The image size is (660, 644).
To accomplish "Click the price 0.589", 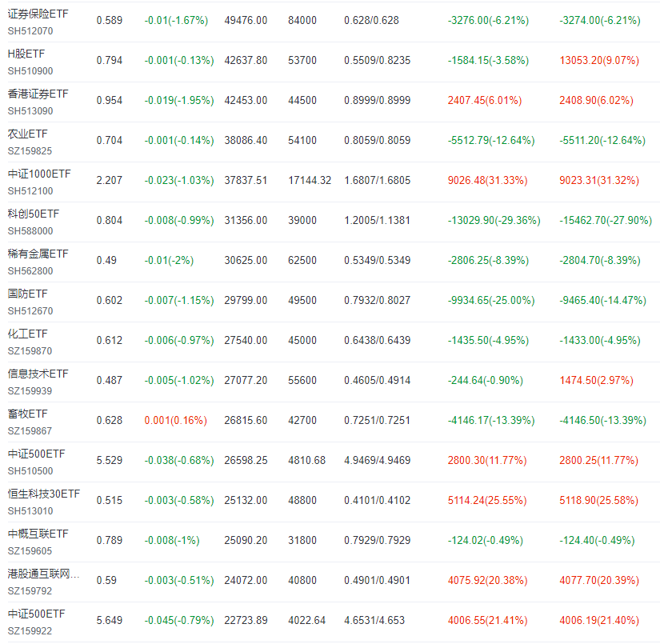I will [110, 20].
